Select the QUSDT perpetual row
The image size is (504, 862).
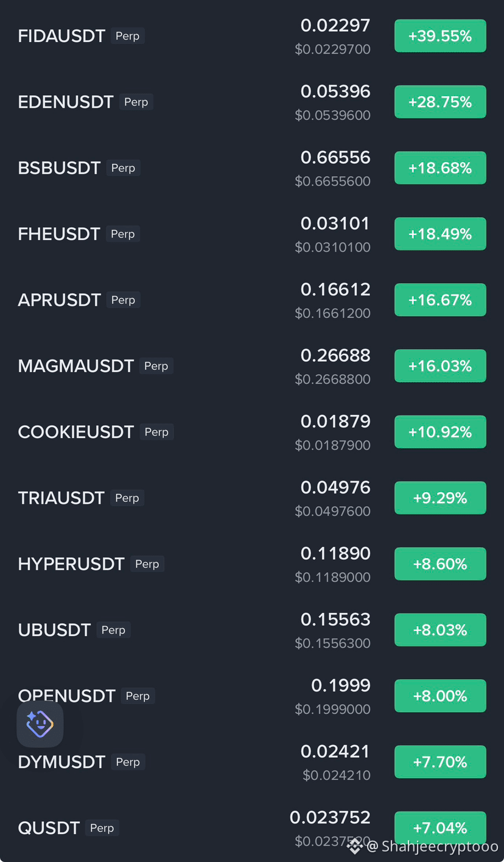click(252, 828)
